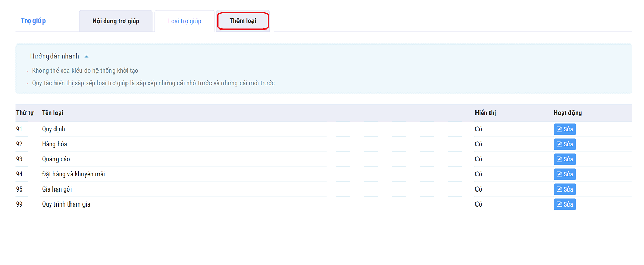This screenshot has width=644, height=265.
Task: Click the Quy trình tham gia name
Action: [66, 204]
